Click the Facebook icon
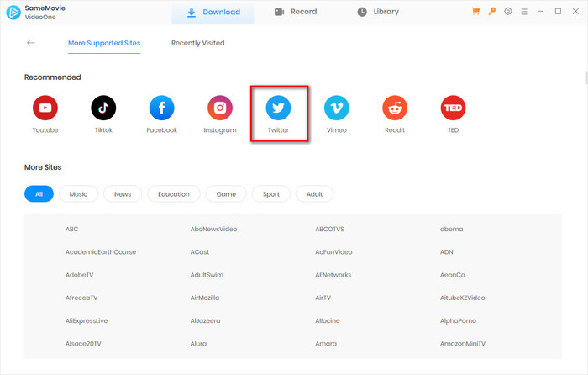 tap(162, 108)
